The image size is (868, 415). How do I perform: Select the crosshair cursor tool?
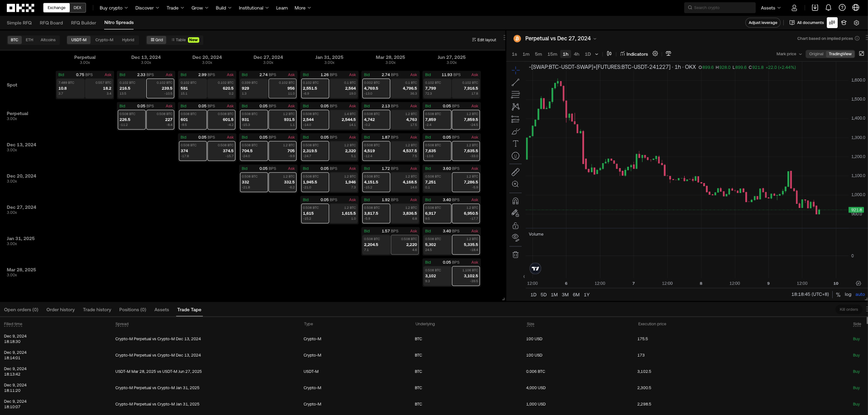[515, 70]
